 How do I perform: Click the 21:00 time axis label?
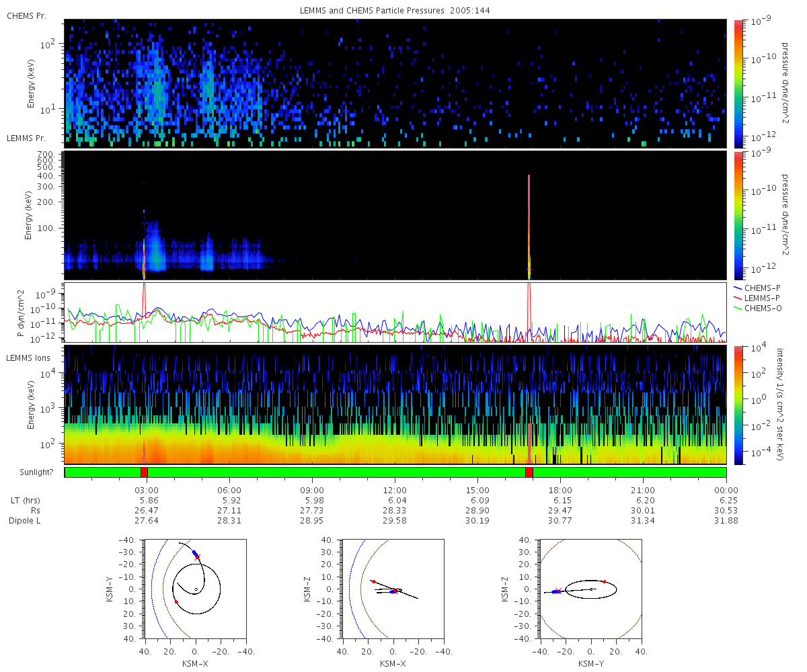pos(644,490)
